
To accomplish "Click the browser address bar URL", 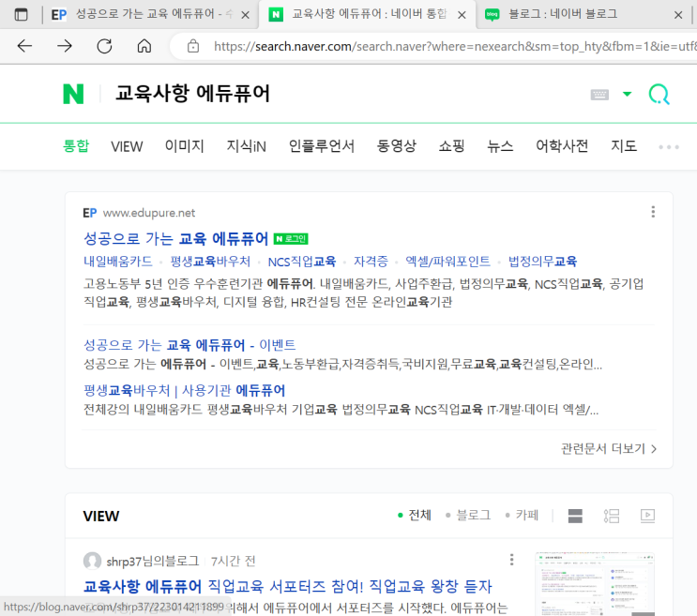I will click(453, 46).
